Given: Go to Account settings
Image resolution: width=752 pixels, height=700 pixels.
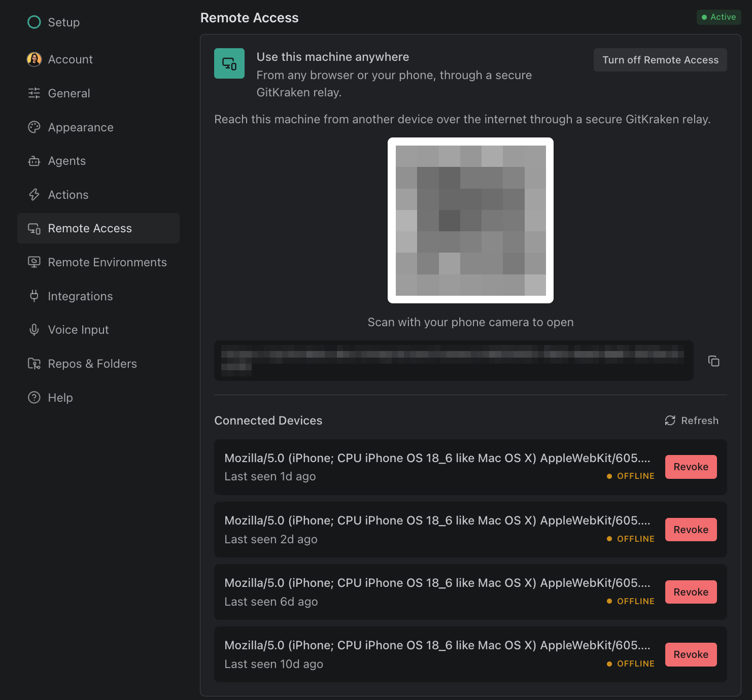Looking at the screenshot, I should pyautogui.click(x=98, y=59).
